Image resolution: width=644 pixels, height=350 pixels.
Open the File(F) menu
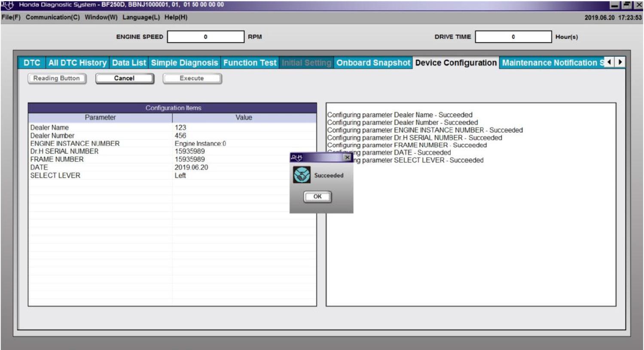[x=11, y=17]
